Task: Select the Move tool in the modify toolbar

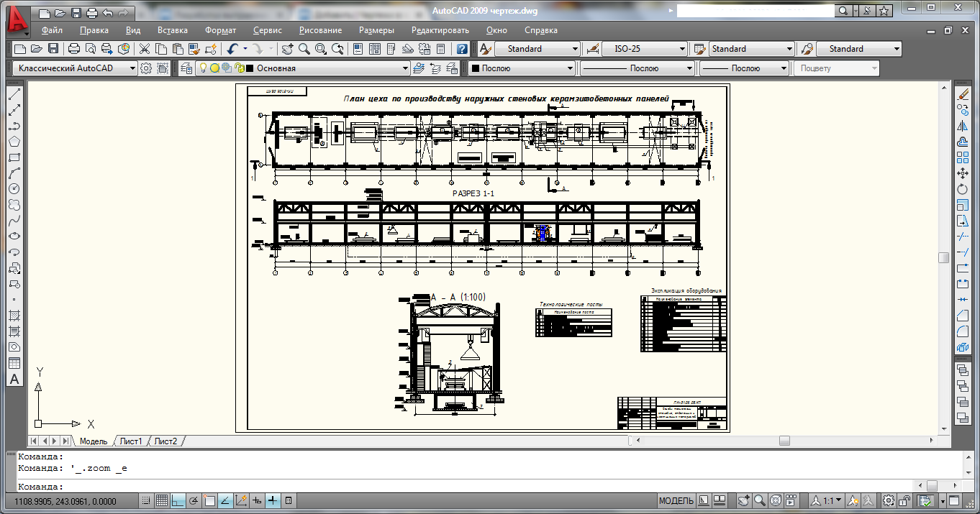Action: point(963,173)
